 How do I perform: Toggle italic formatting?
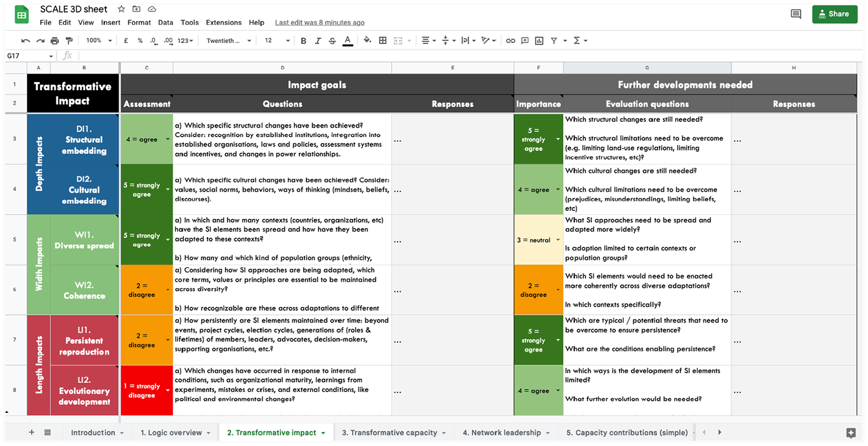[317, 41]
